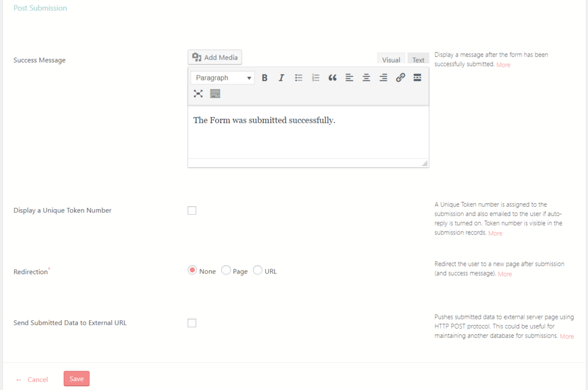Align the success message text center
Screen dimensions: 588x390
click(366, 78)
